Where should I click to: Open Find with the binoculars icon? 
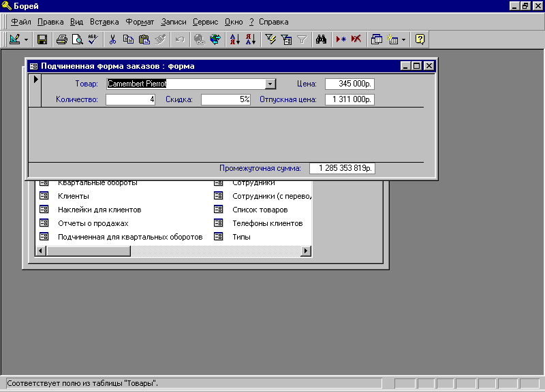click(321, 39)
